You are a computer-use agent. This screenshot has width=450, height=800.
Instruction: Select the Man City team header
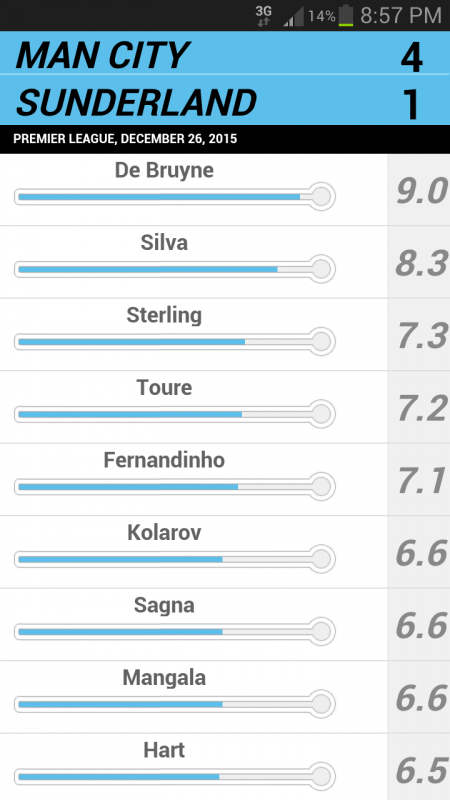coord(225,53)
